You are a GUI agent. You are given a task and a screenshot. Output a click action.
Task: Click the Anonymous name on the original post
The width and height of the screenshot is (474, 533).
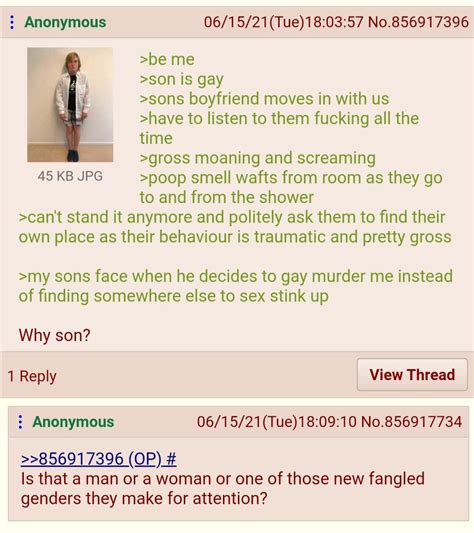[x=65, y=22]
